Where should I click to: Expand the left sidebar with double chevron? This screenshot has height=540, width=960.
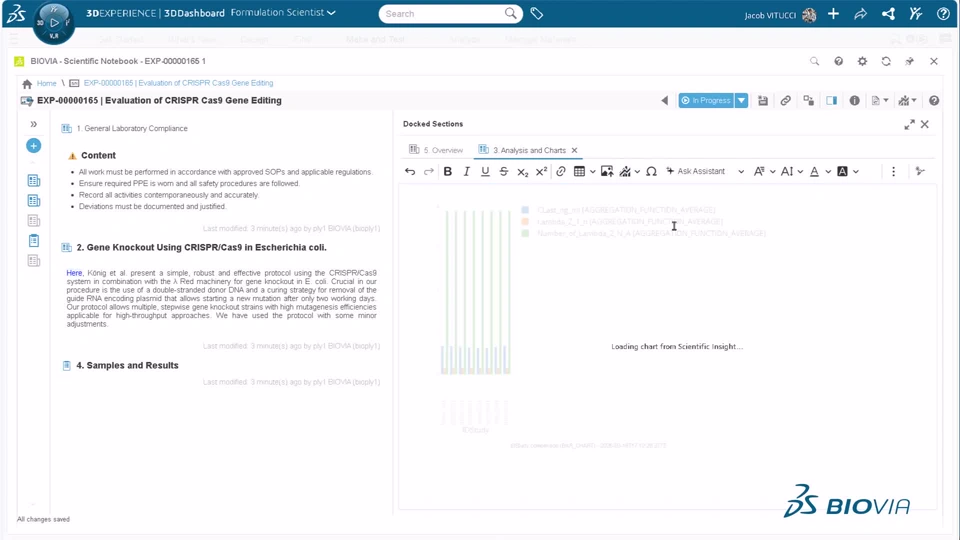point(34,124)
